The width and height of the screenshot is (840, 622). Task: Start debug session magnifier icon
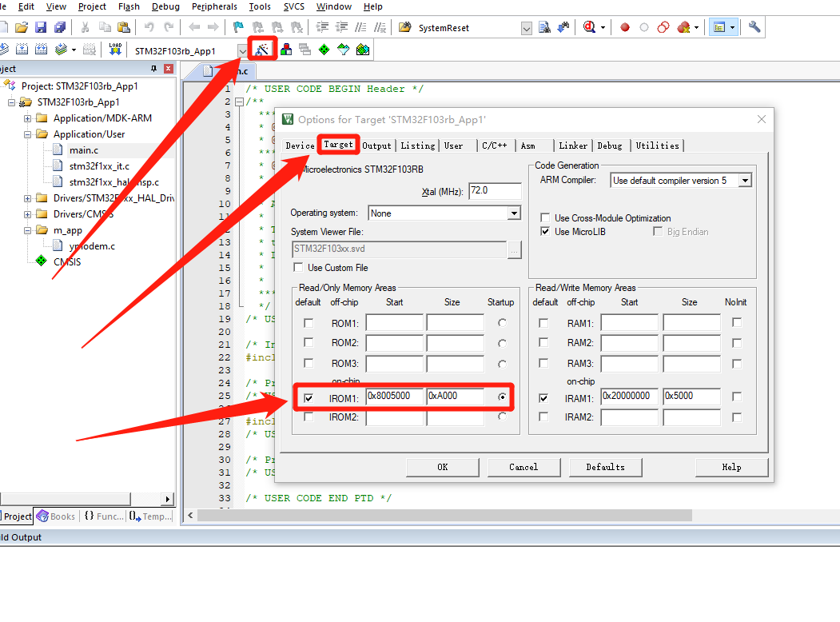click(x=589, y=27)
